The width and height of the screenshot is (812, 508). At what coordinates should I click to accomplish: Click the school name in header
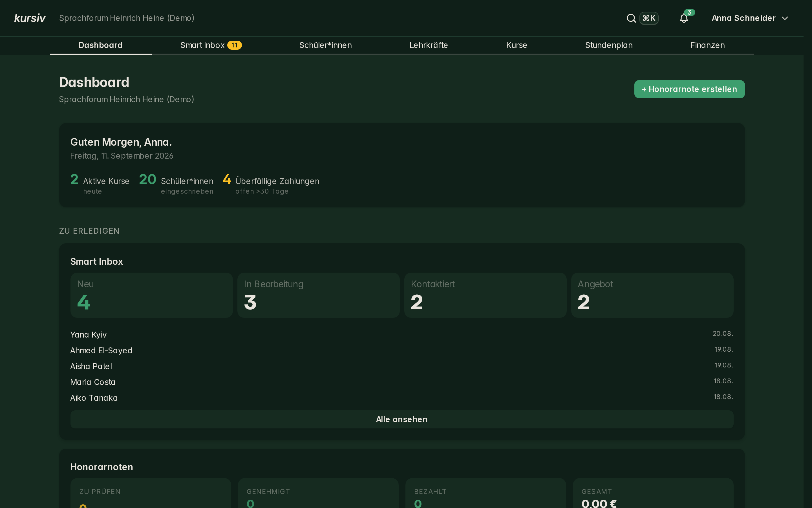(127, 18)
